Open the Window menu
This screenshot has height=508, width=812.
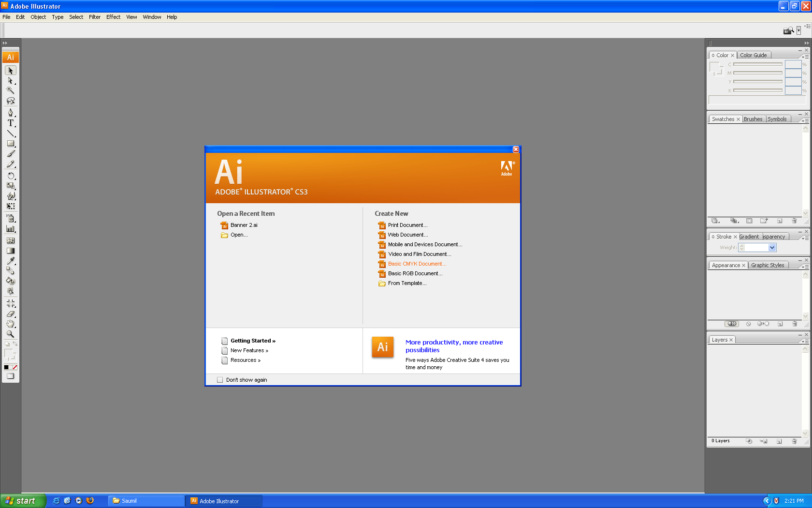point(152,17)
